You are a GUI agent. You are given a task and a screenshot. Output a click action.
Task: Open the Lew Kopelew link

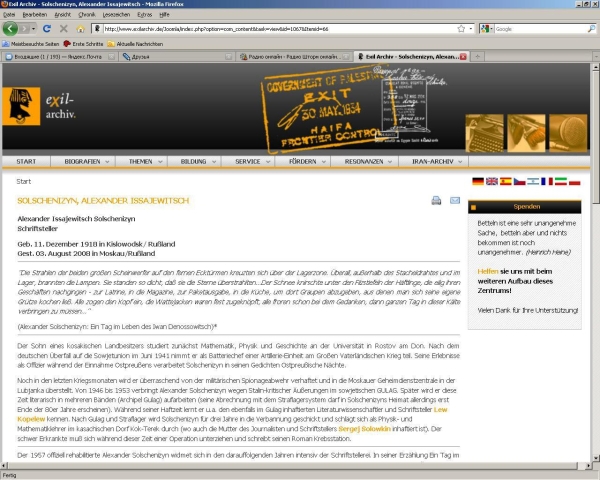point(440,410)
